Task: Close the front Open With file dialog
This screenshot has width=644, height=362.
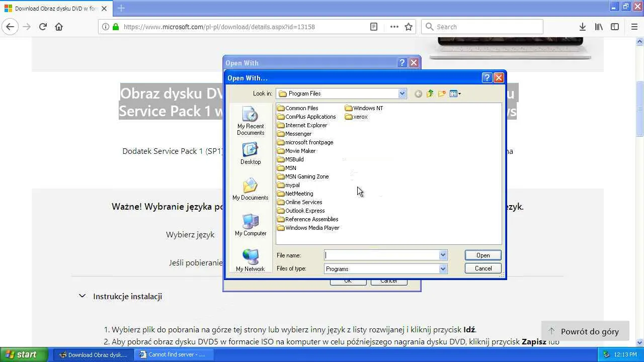Action: tap(499, 77)
